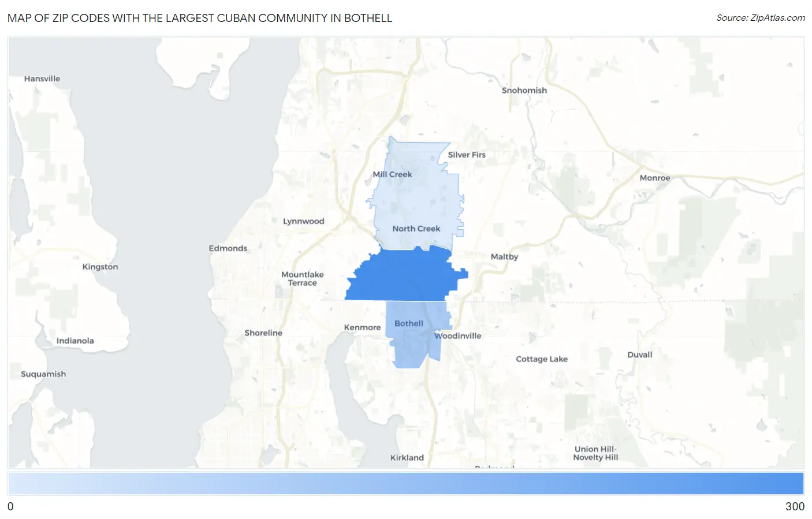
Task: Click the 'Source: ZipAtlas.com' text
Action: tap(761, 18)
